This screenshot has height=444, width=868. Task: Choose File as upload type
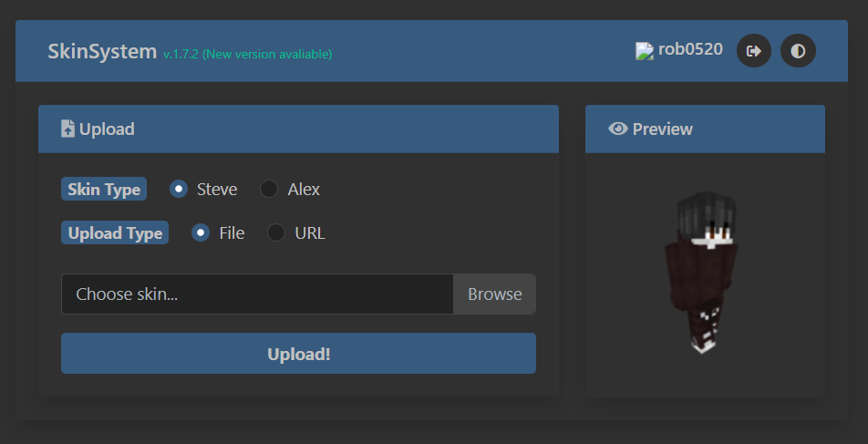click(x=201, y=232)
